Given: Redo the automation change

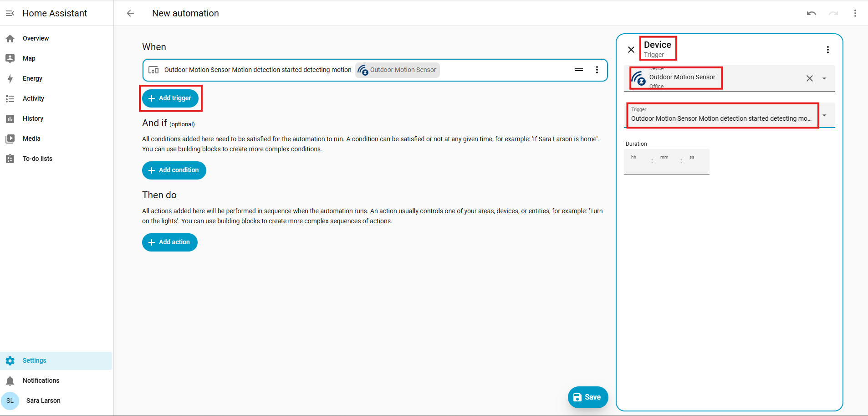Looking at the screenshot, I should point(833,13).
